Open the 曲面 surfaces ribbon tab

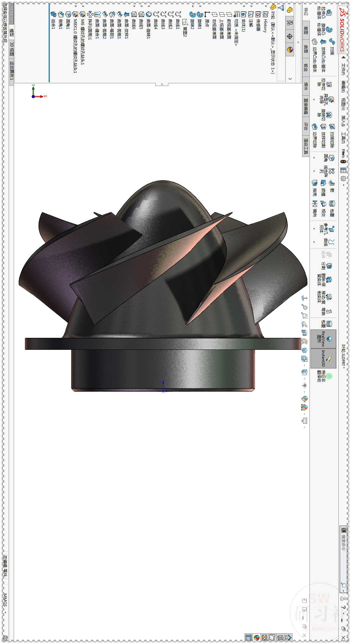(x=306, y=49)
